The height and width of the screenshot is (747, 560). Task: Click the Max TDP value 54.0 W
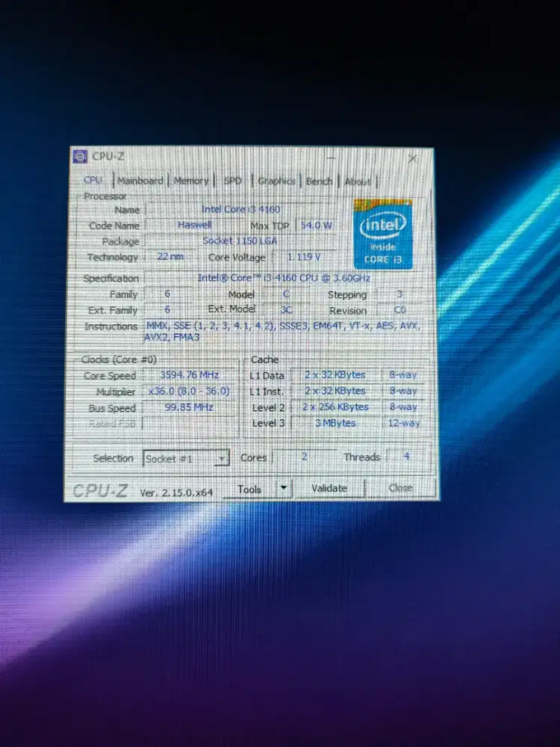click(x=316, y=226)
